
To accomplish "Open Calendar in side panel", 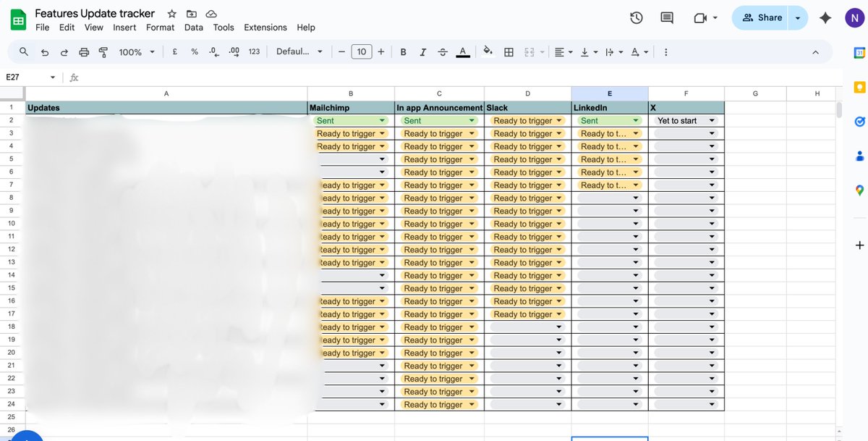I will pyautogui.click(x=859, y=52).
